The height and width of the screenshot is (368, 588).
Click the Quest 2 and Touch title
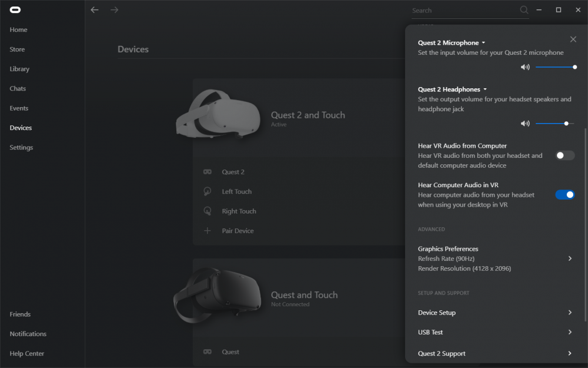308,115
